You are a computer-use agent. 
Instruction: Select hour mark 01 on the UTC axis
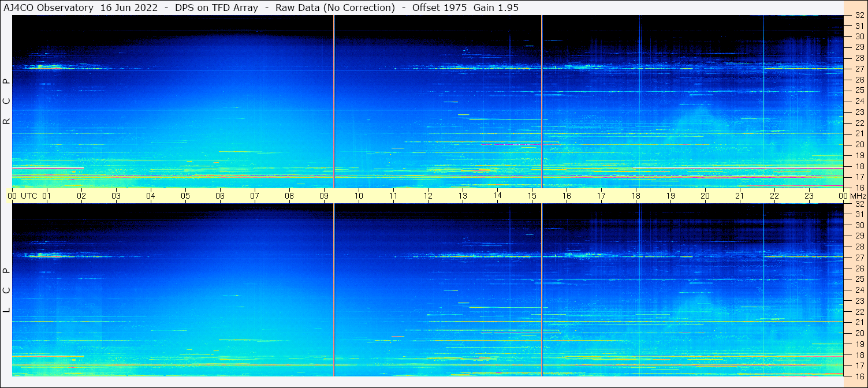(47, 196)
